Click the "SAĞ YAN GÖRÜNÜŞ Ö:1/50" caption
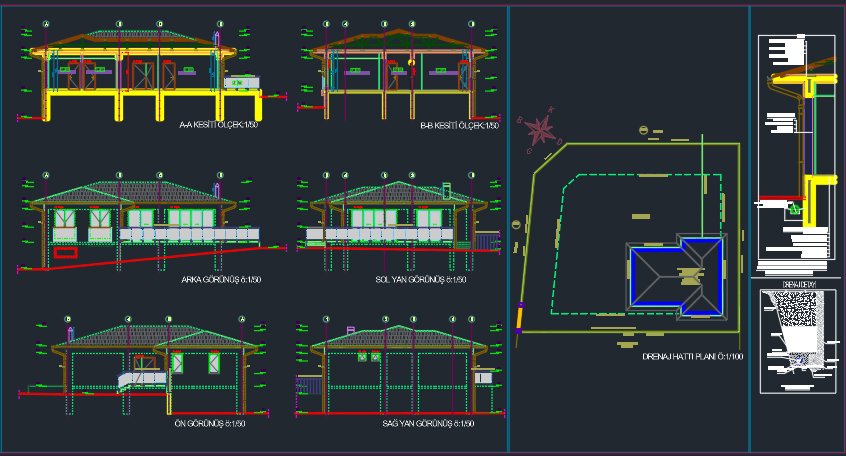846x456 pixels. coord(428,424)
